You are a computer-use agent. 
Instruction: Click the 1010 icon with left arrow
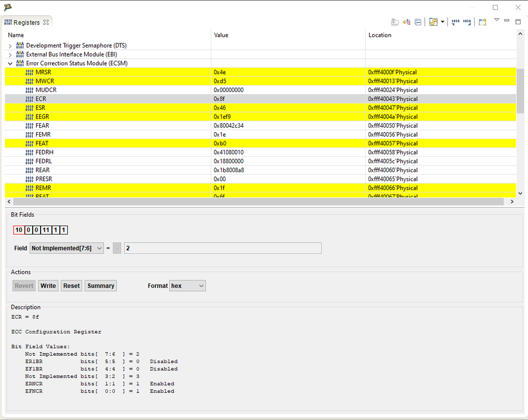[455, 22]
